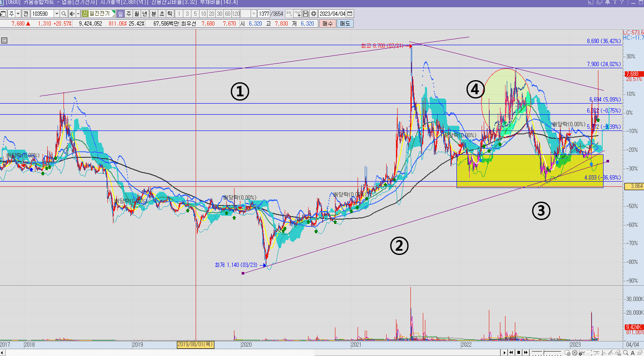Image resolution: width=644 pixels, height=356 pixels.
Task: Select the minute '분' period toggle
Action: tap(154, 14)
